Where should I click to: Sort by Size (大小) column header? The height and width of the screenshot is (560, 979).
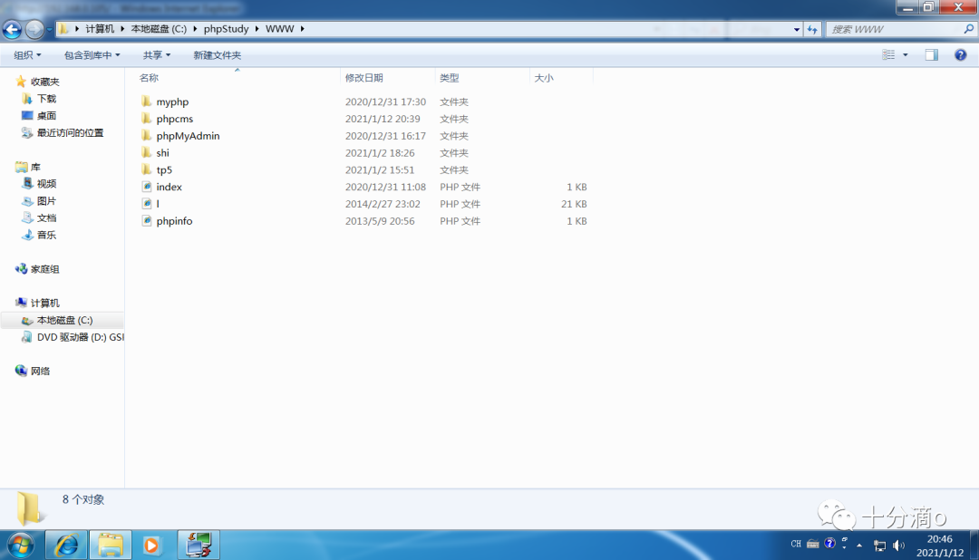(544, 78)
